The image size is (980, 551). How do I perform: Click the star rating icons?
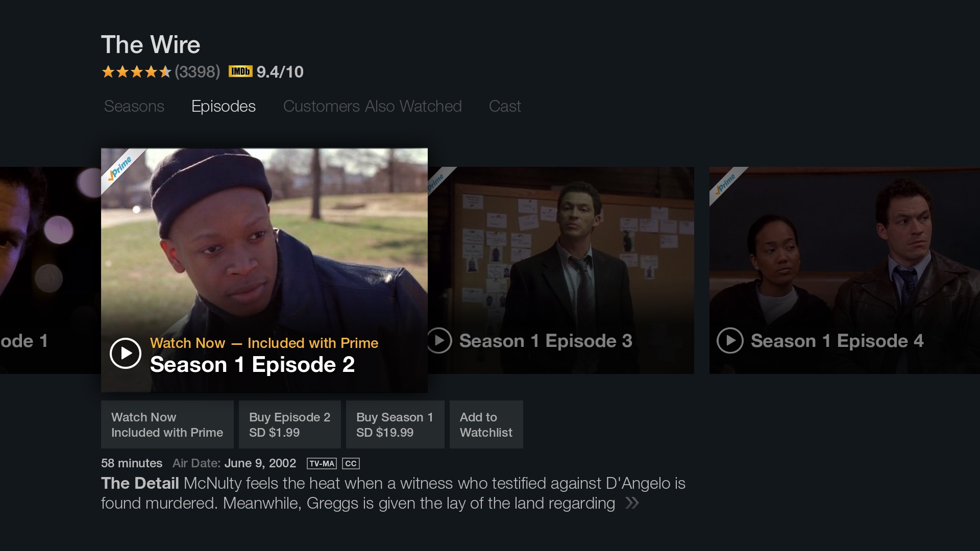coord(136,72)
